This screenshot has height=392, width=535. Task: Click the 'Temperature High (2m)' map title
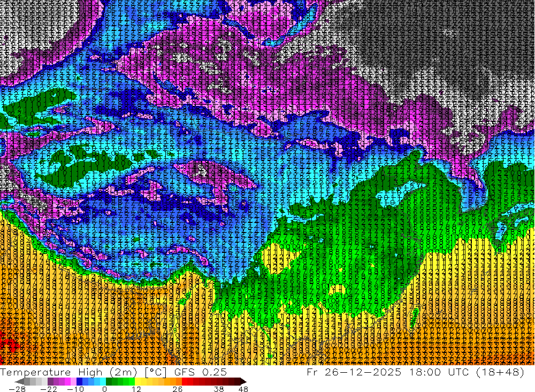point(68,372)
